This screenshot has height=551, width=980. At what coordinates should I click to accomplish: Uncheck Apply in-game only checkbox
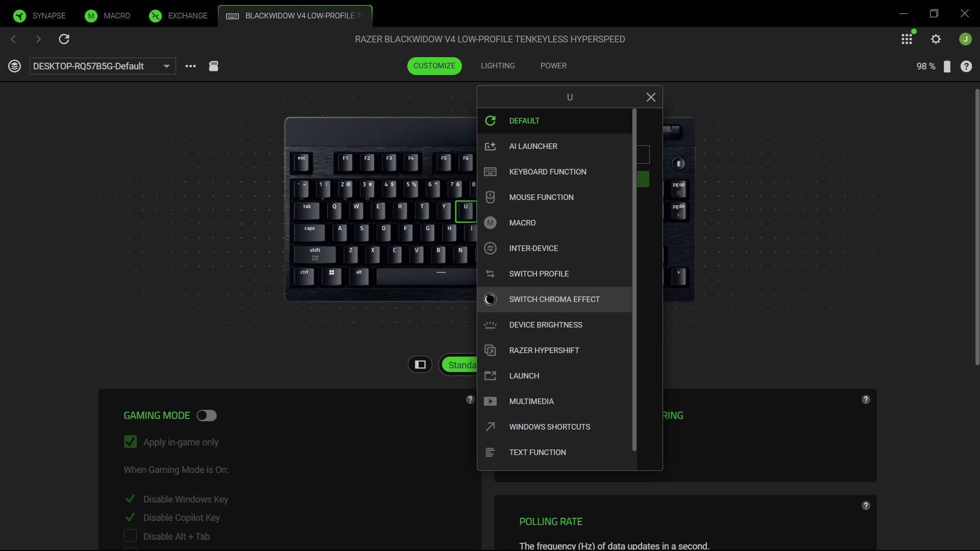click(x=130, y=442)
